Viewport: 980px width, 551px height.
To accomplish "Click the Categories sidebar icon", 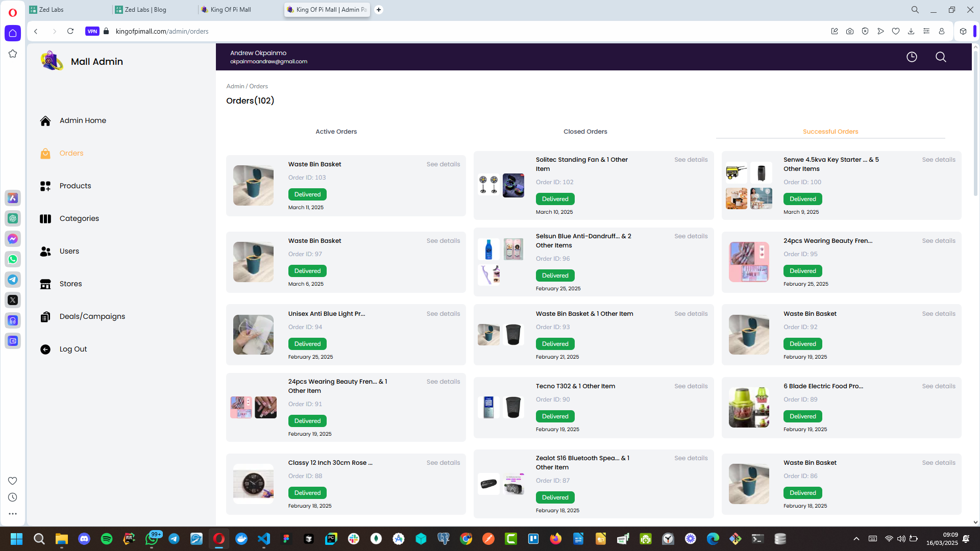I will pos(45,219).
